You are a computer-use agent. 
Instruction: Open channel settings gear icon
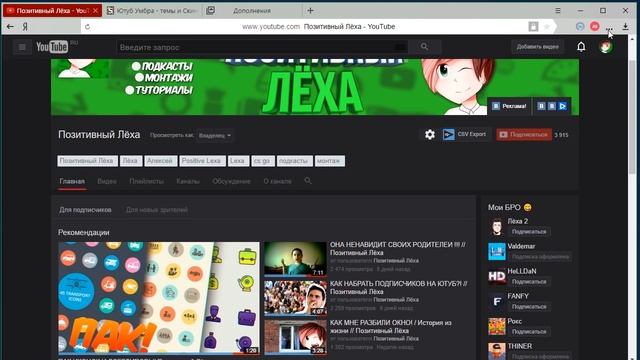[x=429, y=134]
